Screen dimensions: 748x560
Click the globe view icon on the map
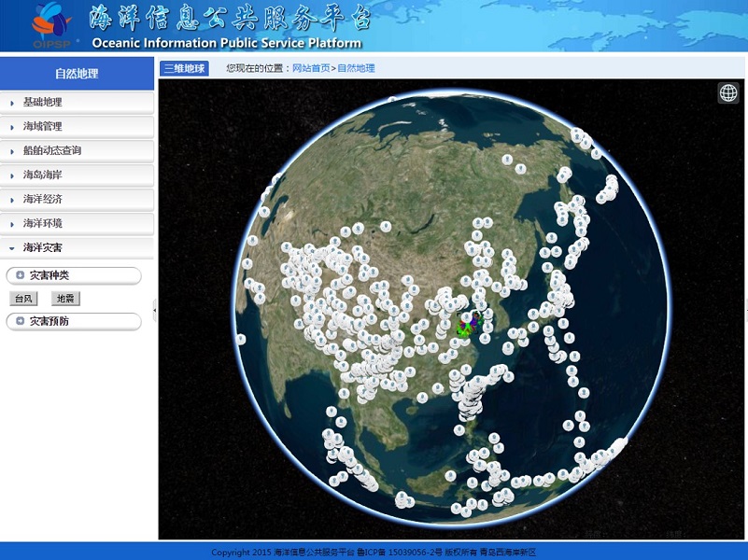728,92
